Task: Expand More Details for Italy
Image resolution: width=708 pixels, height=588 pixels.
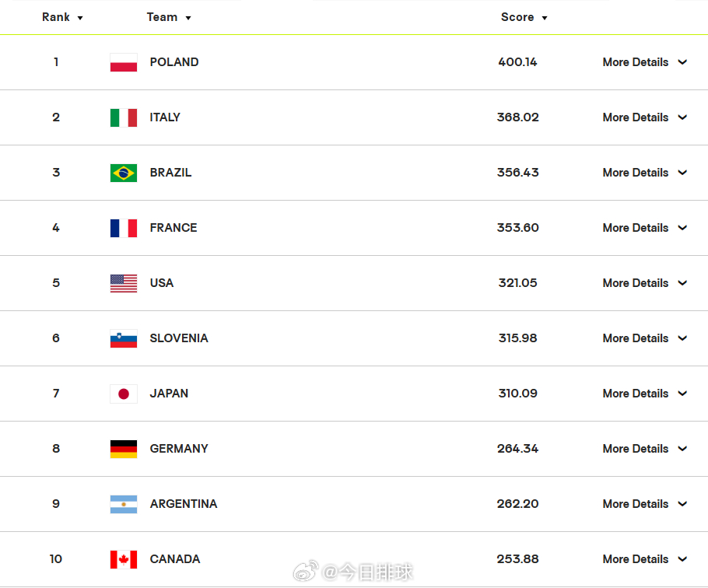Action: pos(645,117)
